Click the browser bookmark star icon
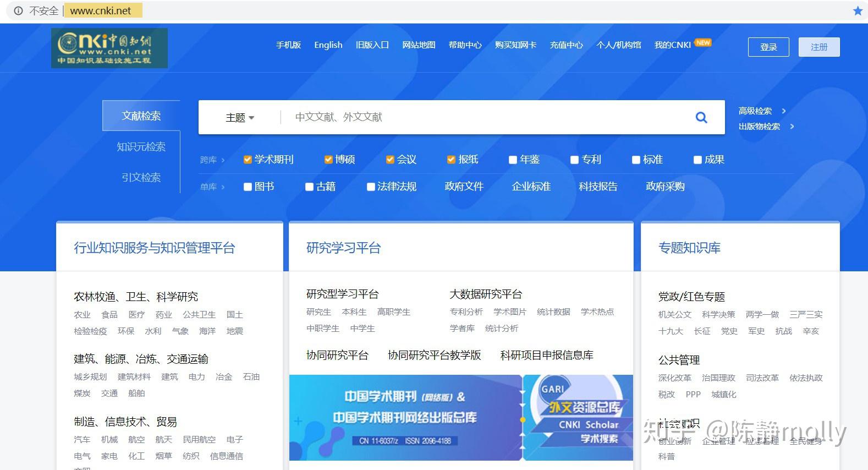The height and width of the screenshot is (470, 868). click(858, 11)
